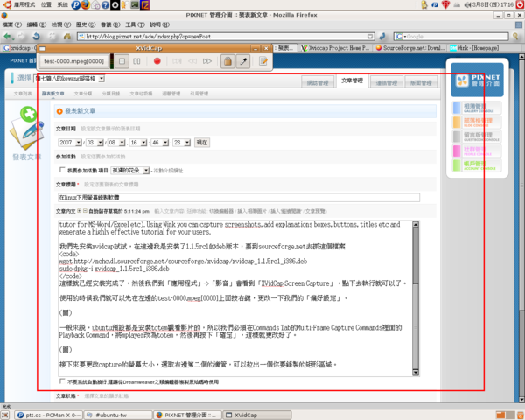Check the disable auto line-break checkbox below editor
This screenshot has width=525, height=420.
click(x=62, y=381)
